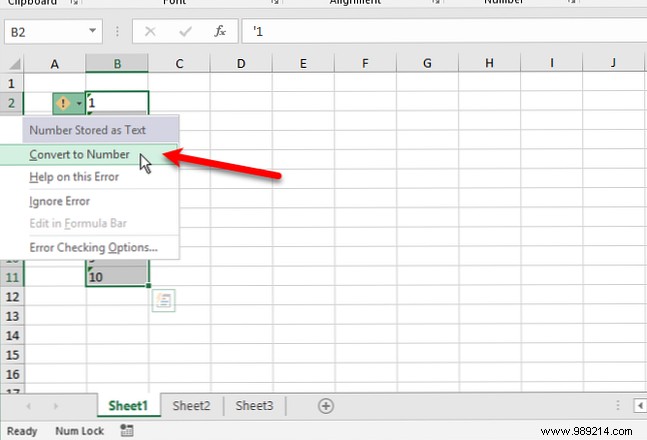Select row 15 header
This screenshot has width=647, height=440.
pos(12,355)
